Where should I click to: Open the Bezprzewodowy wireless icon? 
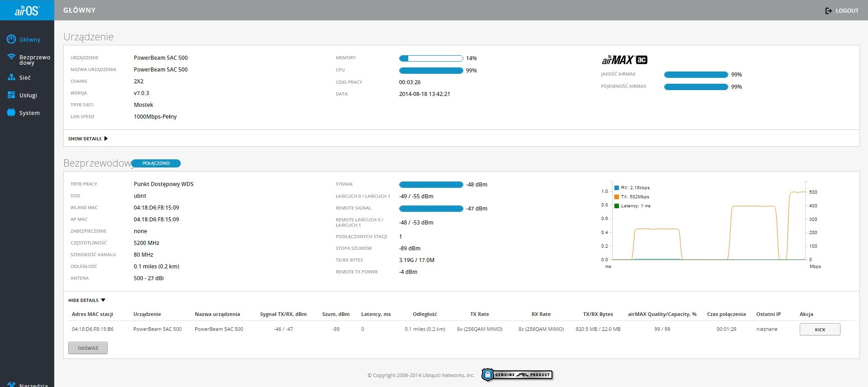click(11, 57)
